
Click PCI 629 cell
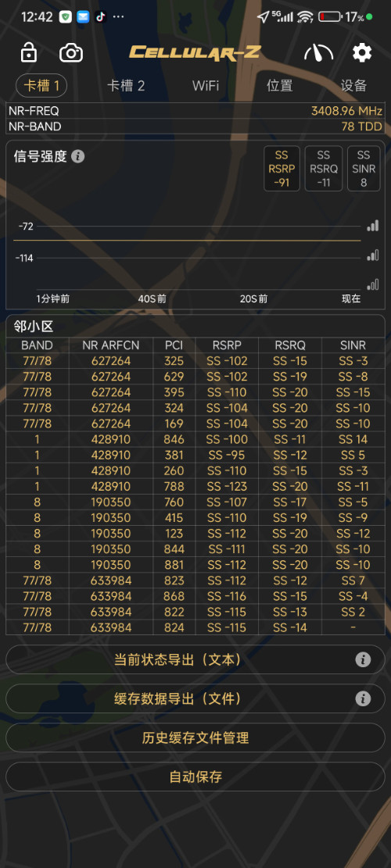tap(174, 377)
